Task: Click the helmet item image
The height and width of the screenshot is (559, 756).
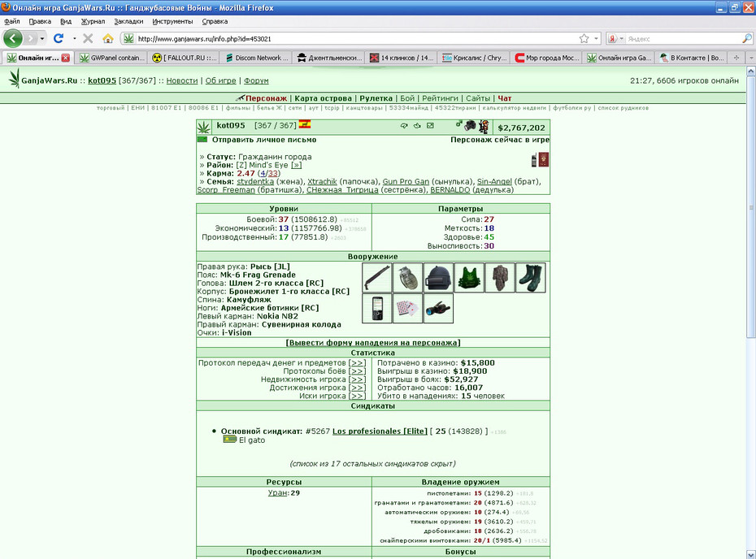Action: (439, 278)
